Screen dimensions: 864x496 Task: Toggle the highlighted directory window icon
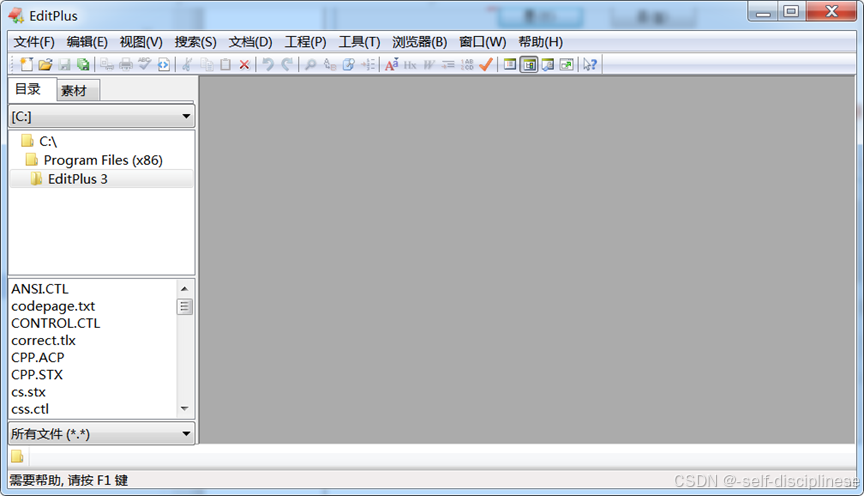(x=529, y=64)
